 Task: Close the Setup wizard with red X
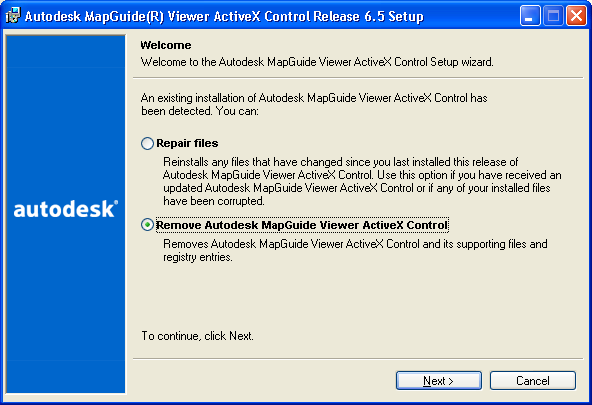pyautogui.click(x=576, y=16)
